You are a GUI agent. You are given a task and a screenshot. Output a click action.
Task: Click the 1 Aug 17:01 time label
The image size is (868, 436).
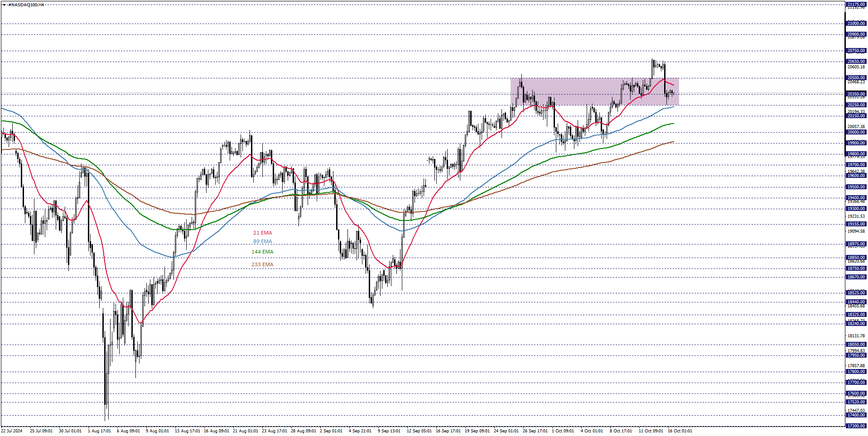click(99, 431)
